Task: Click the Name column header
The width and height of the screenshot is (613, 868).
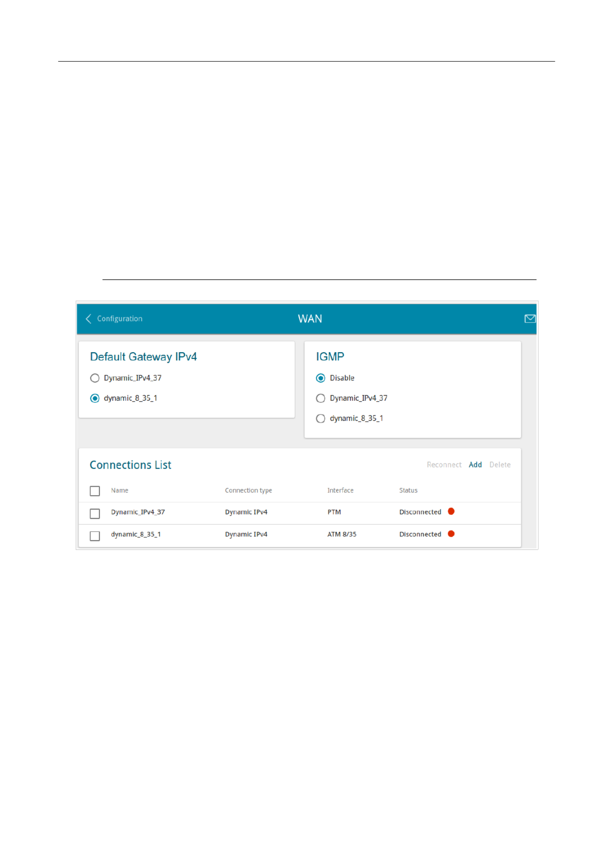Action: [x=119, y=490]
